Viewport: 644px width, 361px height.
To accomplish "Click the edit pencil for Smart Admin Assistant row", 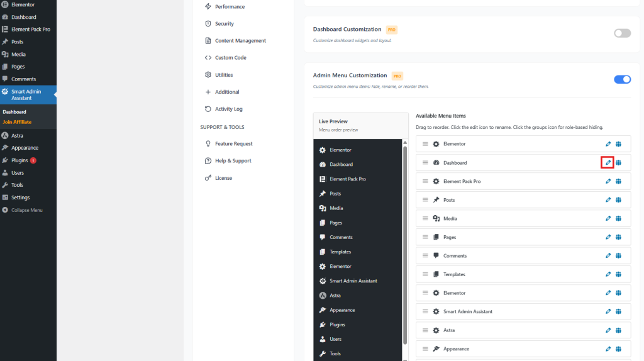I will (x=608, y=311).
